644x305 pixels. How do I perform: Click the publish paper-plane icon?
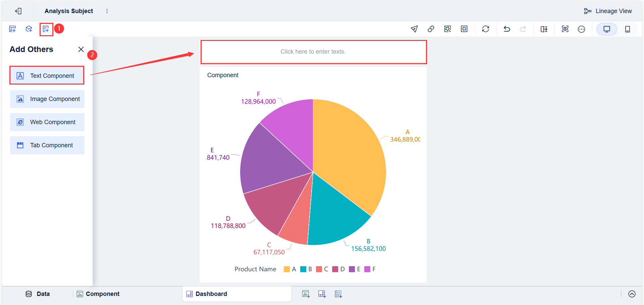click(x=414, y=29)
